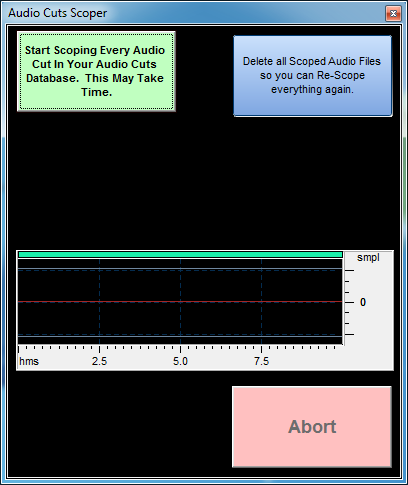
Task: Click the upper gray boundary line in the waveform
Action: click(x=180, y=268)
